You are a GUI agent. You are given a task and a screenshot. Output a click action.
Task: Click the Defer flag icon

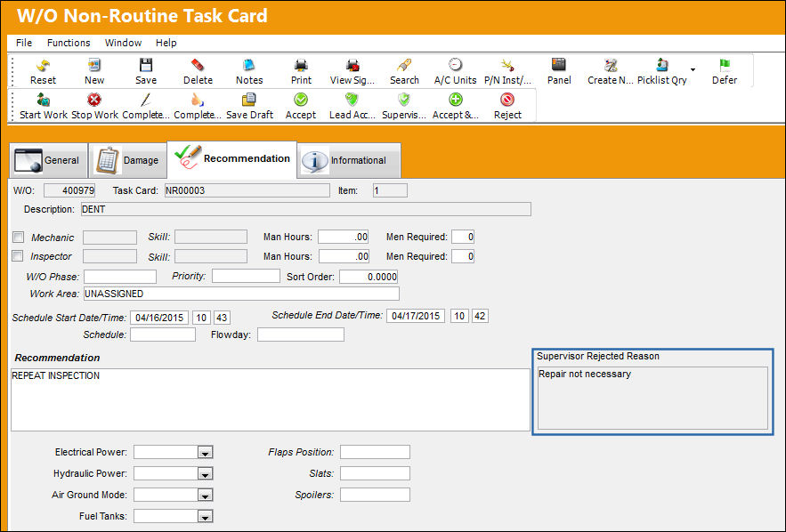pos(725,65)
